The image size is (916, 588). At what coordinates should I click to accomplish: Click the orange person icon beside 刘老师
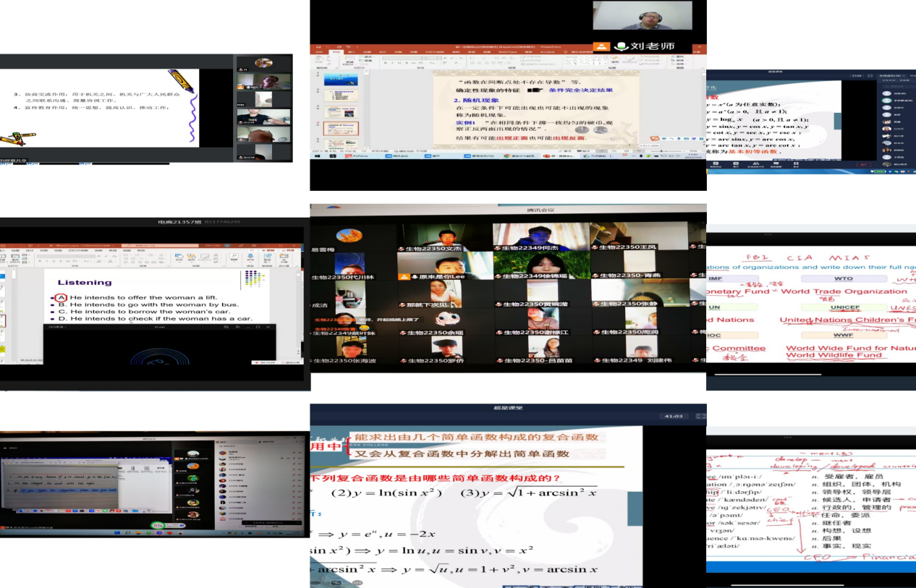tap(601, 46)
